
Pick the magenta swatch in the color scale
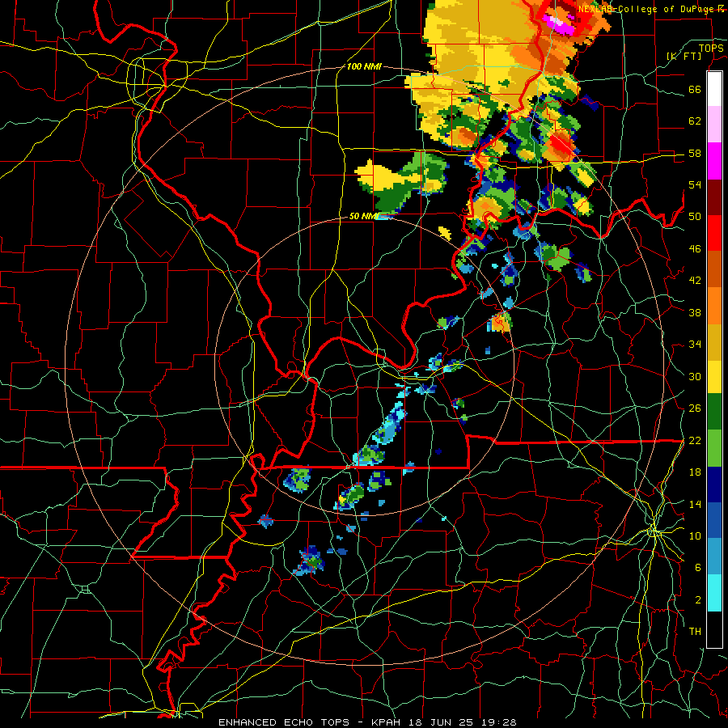point(714,161)
